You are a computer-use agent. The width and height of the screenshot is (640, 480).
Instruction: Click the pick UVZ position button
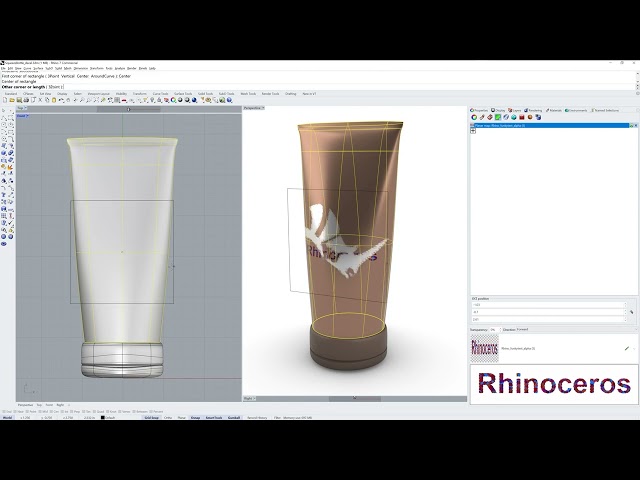[x=631, y=312]
